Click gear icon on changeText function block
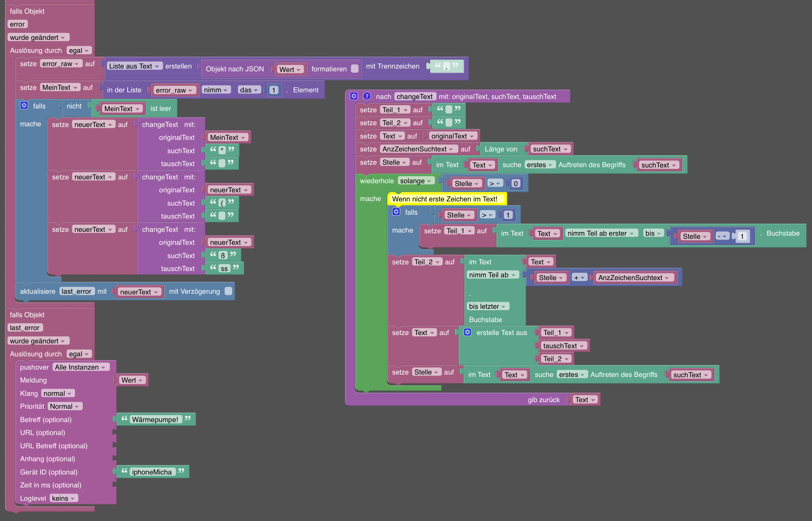This screenshot has width=812, height=521. tap(354, 96)
